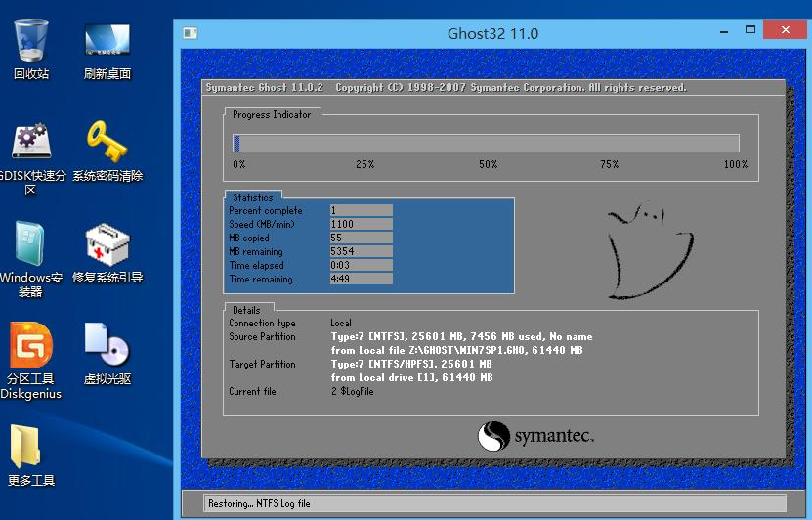Image resolution: width=812 pixels, height=520 pixels.
Task: Click the Current file value 2 $LogFile
Action: 352,392
